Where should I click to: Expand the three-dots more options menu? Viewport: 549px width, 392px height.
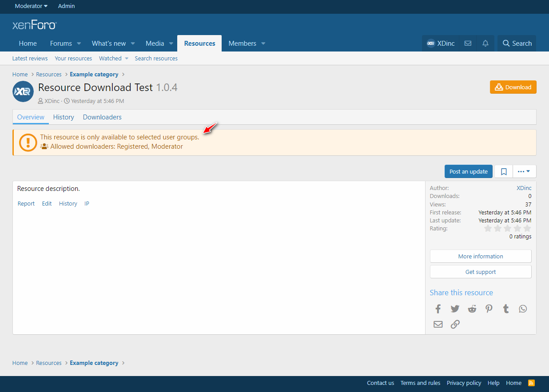click(x=524, y=172)
